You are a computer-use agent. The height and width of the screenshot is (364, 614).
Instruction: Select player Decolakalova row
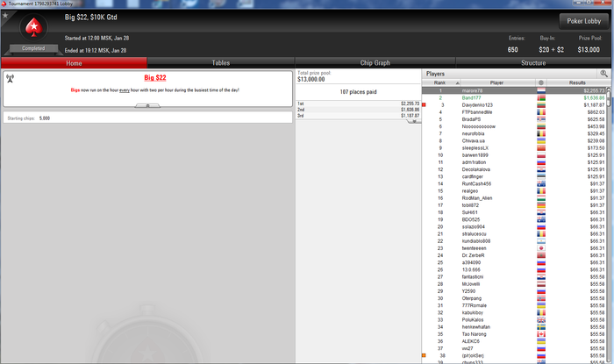pyautogui.click(x=514, y=169)
